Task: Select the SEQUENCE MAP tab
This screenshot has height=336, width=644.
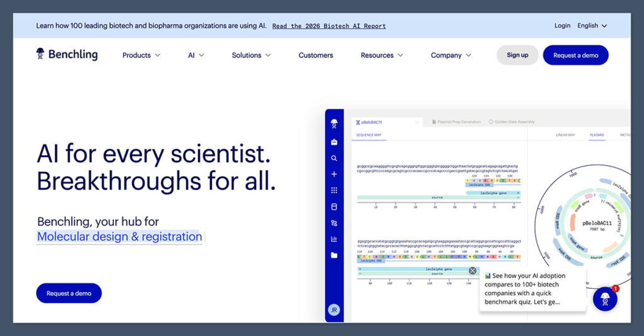Action: click(369, 135)
